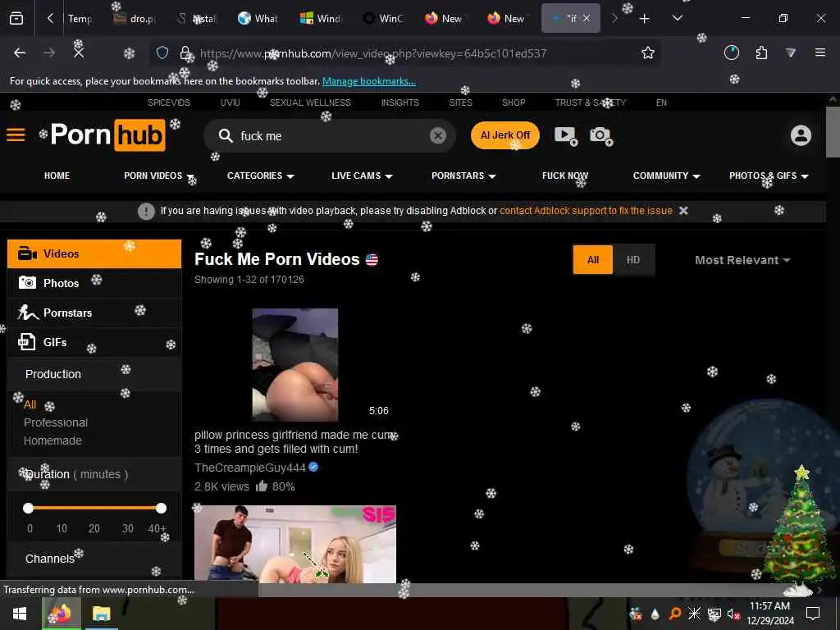Click the verified badge beside TheCreampieGuy444
The image size is (840, 630).
click(314, 467)
